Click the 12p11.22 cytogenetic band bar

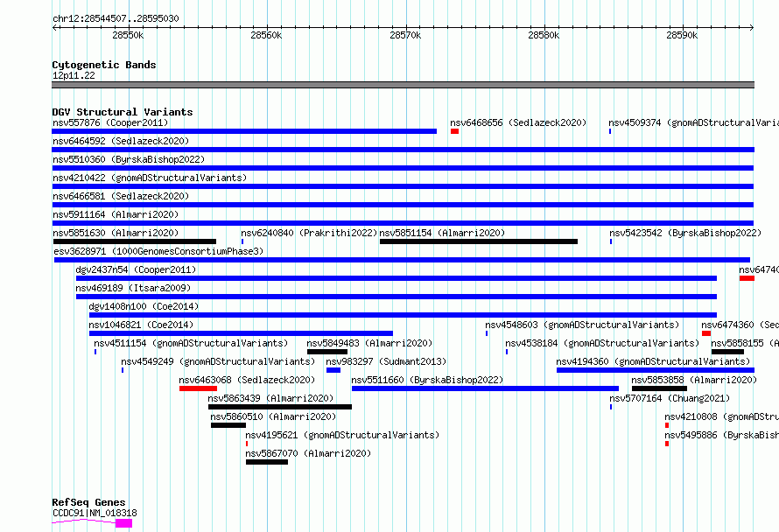tap(403, 85)
